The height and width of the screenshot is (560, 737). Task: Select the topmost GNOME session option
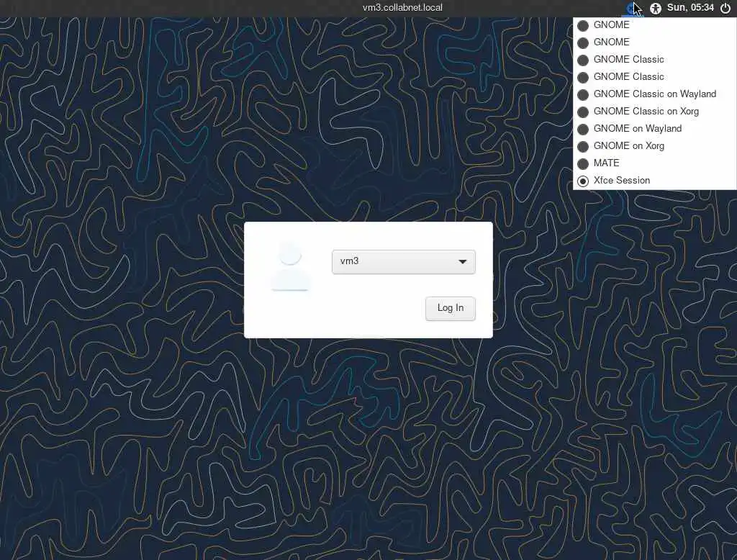[x=654, y=25]
